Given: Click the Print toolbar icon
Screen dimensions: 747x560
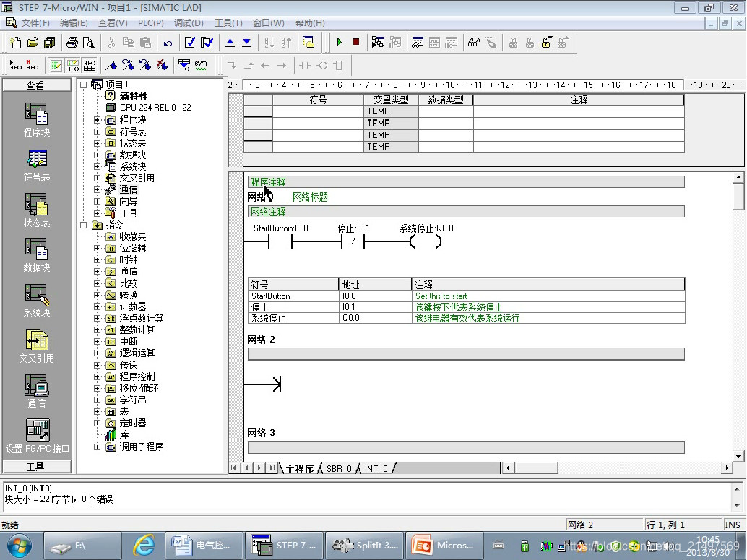Looking at the screenshot, I should pos(72,43).
